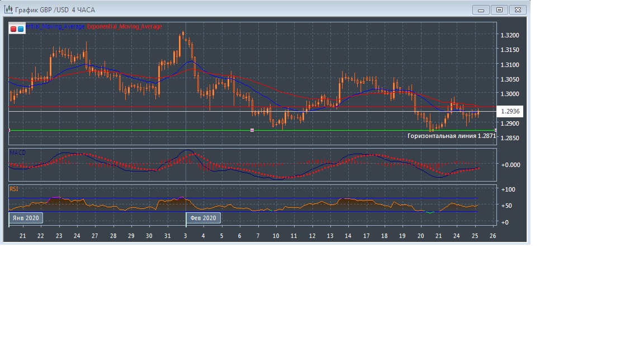Image resolution: width=644 pixels, height=362 pixels.
Task: Click the Янв 2020 timeline marker
Action: pos(26,218)
